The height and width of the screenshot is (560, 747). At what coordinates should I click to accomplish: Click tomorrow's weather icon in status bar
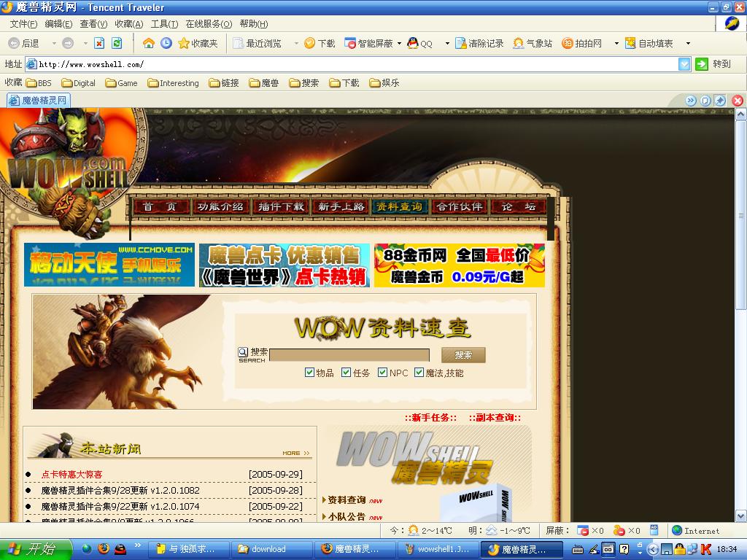(x=491, y=531)
